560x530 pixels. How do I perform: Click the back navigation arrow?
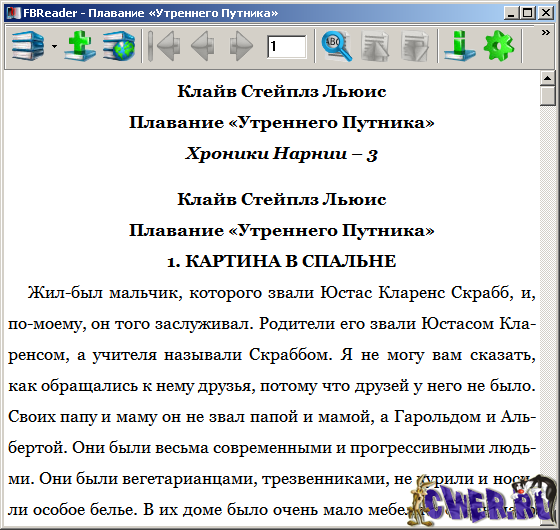pyautogui.click(x=202, y=46)
